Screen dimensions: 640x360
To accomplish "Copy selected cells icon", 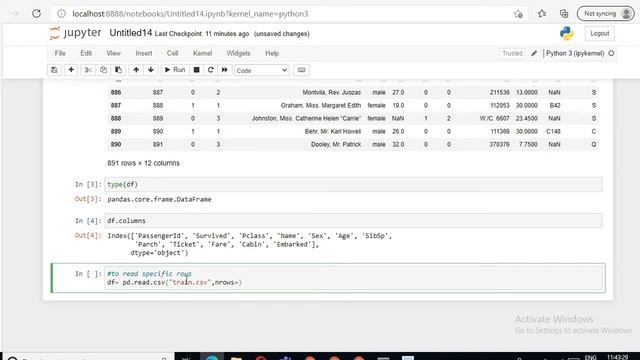I will tap(103, 70).
